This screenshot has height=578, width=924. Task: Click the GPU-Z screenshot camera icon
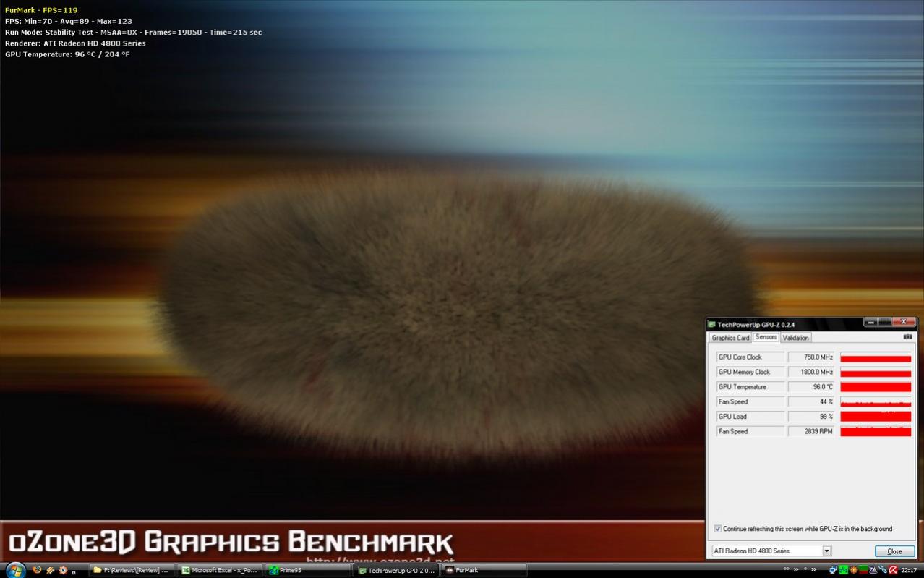tap(908, 337)
